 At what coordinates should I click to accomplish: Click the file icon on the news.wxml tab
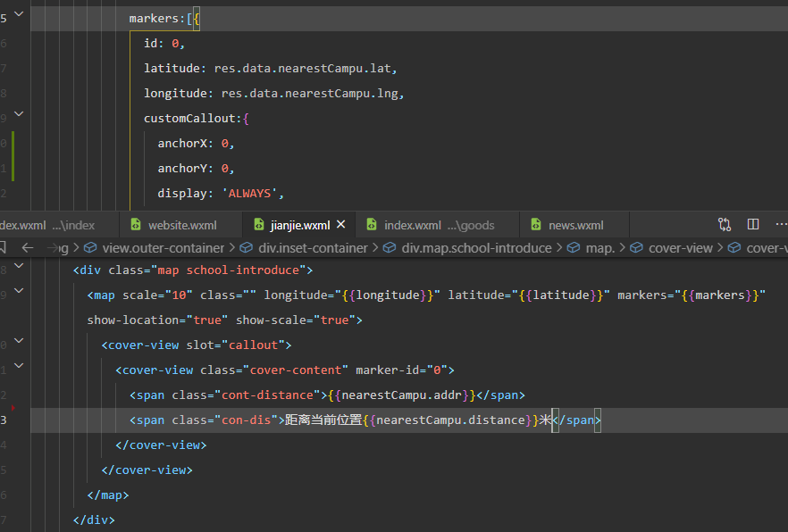(x=536, y=224)
